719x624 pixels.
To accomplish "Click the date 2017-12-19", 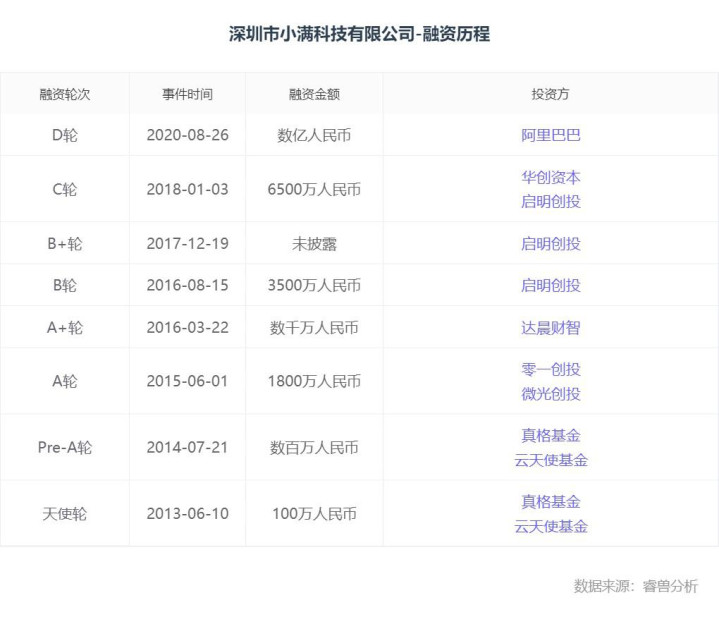I will (187, 243).
